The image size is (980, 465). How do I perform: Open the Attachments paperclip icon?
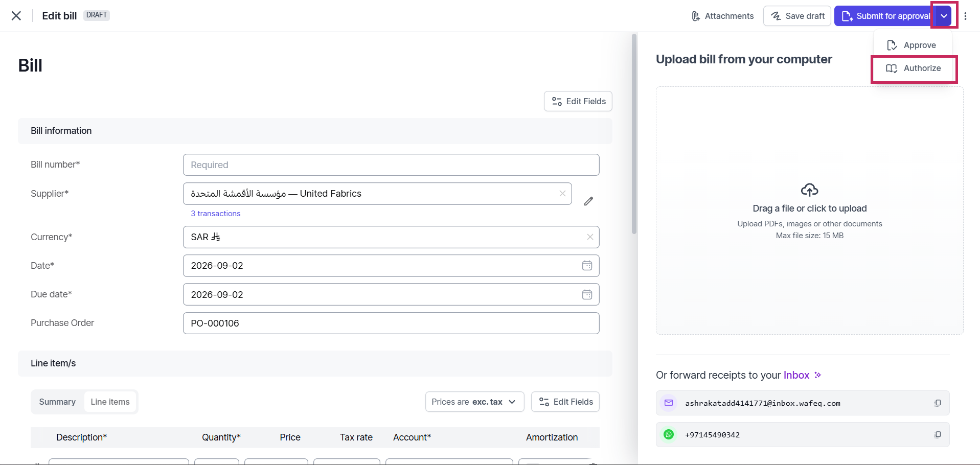tap(696, 16)
